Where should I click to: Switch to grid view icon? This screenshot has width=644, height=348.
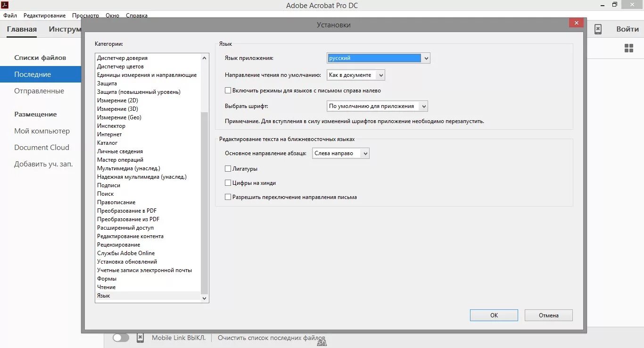629,48
